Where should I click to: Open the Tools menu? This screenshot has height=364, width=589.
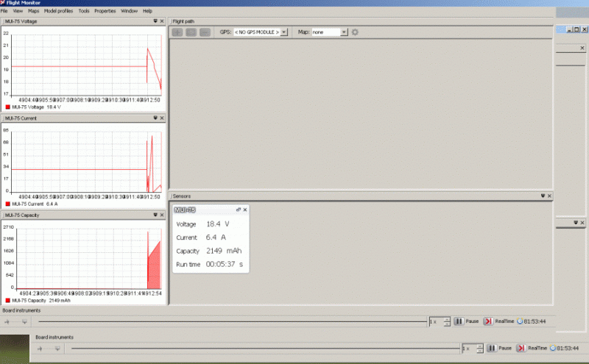pyautogui.click(x=84, y=11)
